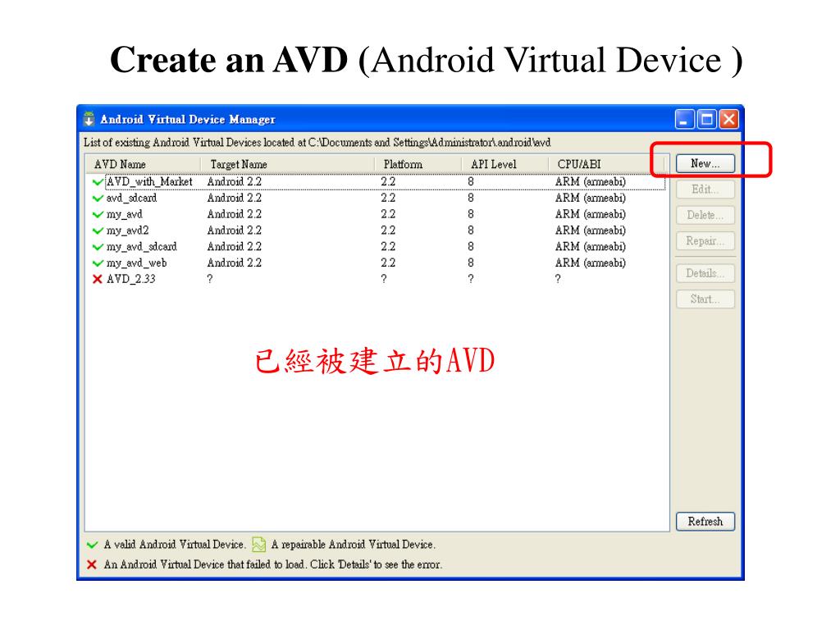The width and height of the screenshot is (840, 630).
Task: Select the broken AVD_2.33 entry
Action: pos(376,279)
